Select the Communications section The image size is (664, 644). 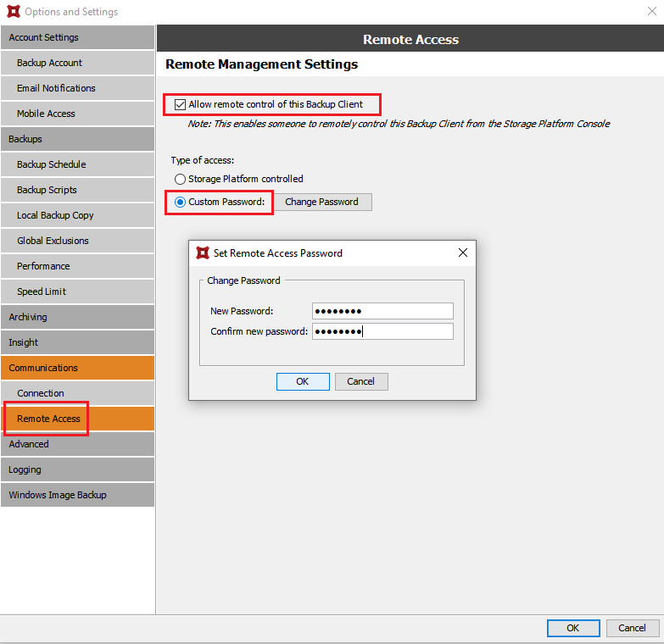pos(77,368)
